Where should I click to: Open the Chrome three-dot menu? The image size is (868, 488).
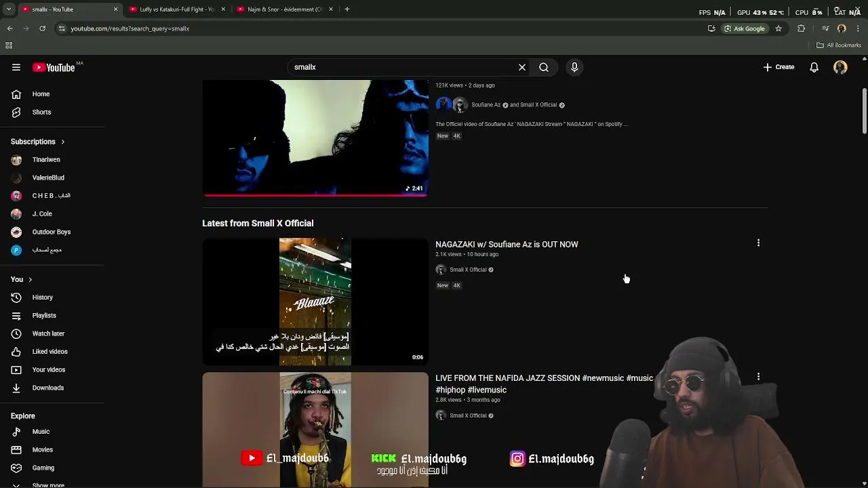[x=859, y=28]
